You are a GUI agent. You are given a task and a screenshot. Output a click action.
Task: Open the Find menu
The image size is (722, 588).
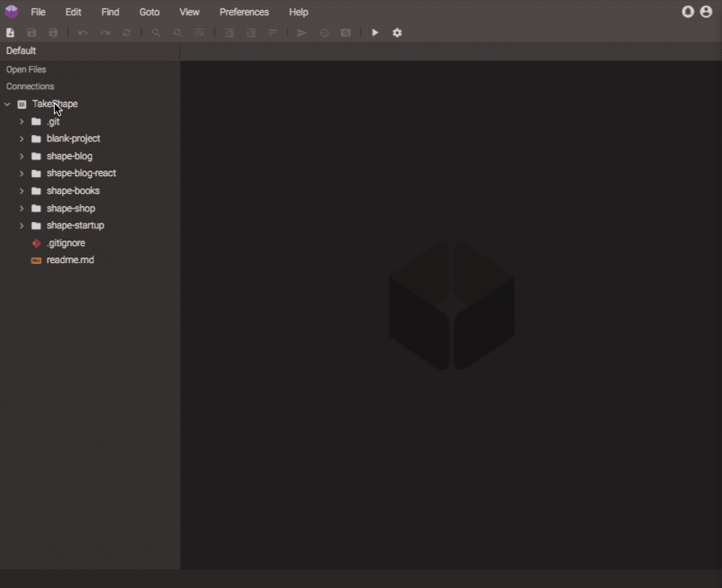pos(110,12)
